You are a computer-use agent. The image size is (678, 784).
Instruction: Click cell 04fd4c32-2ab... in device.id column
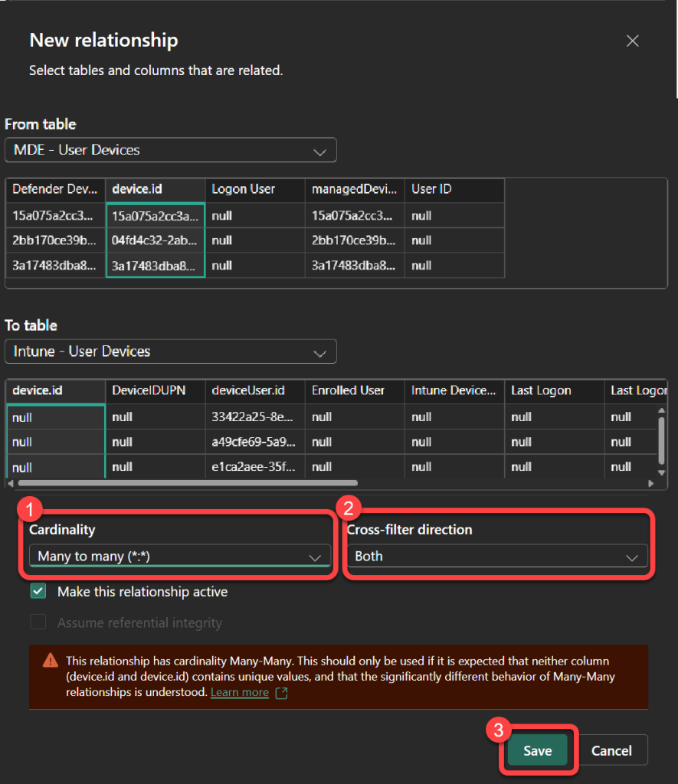pyautogui.click(x=156, y=240)
